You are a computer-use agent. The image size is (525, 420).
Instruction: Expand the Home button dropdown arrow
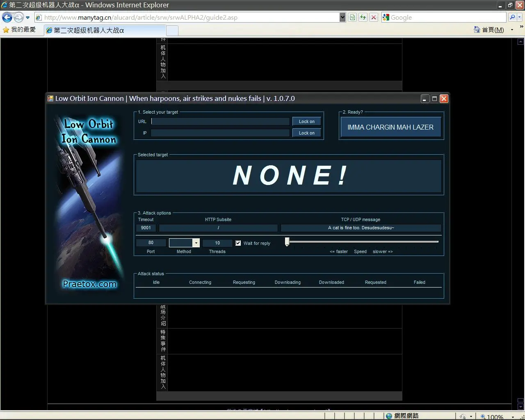tap(512, 30)
